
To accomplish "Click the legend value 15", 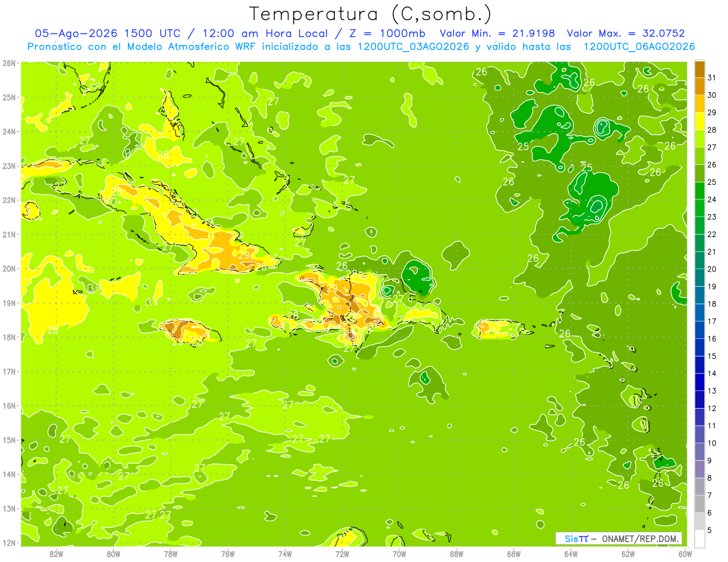I will [712, 356].
